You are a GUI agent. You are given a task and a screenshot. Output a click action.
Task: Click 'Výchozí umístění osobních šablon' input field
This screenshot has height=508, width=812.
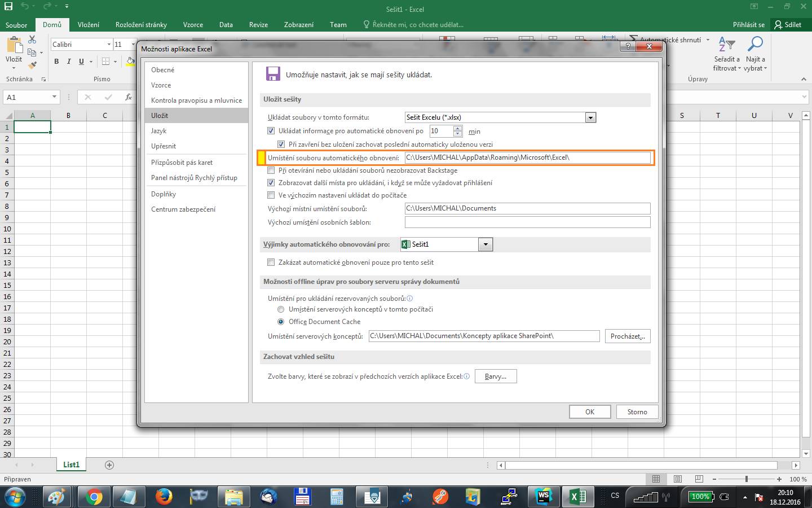[x=527, y=222]
